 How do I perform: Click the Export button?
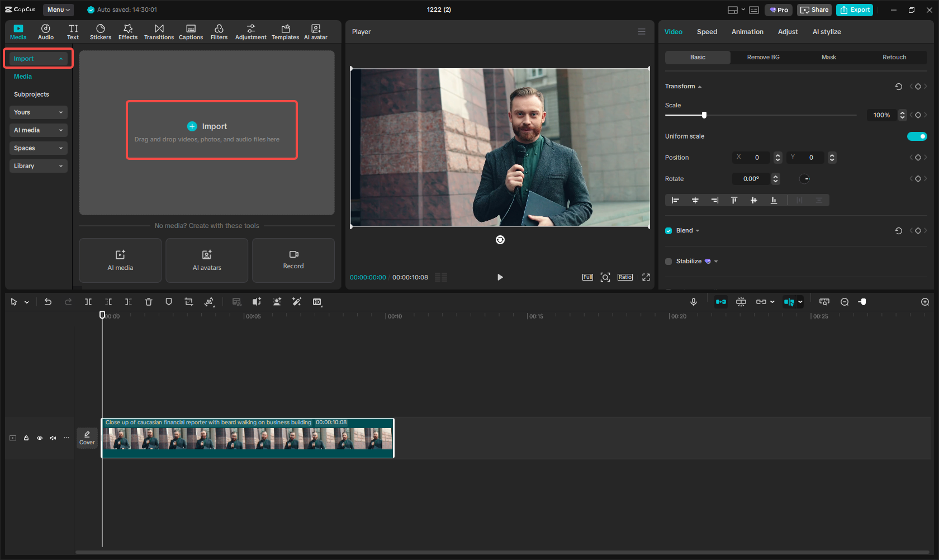(854, 10)
